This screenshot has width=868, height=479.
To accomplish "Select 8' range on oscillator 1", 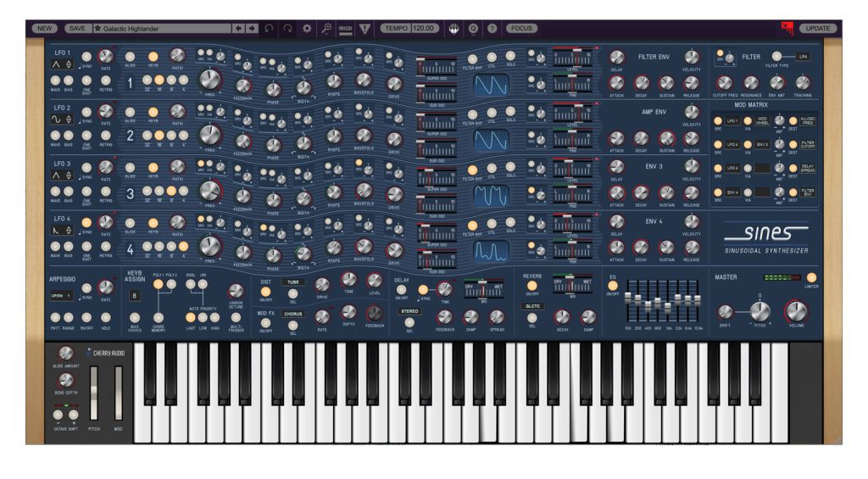I will 171,81.
